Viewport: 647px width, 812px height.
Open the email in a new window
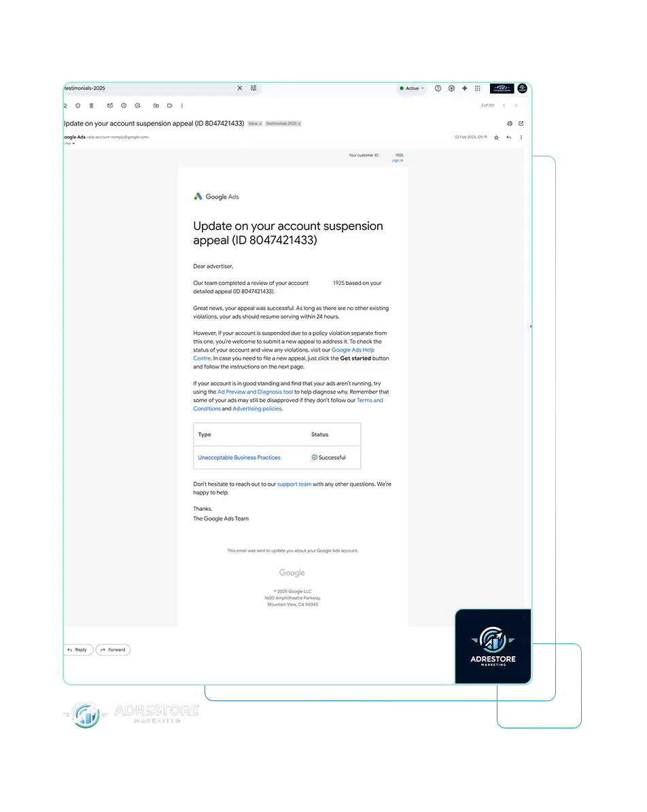(521, 124)
